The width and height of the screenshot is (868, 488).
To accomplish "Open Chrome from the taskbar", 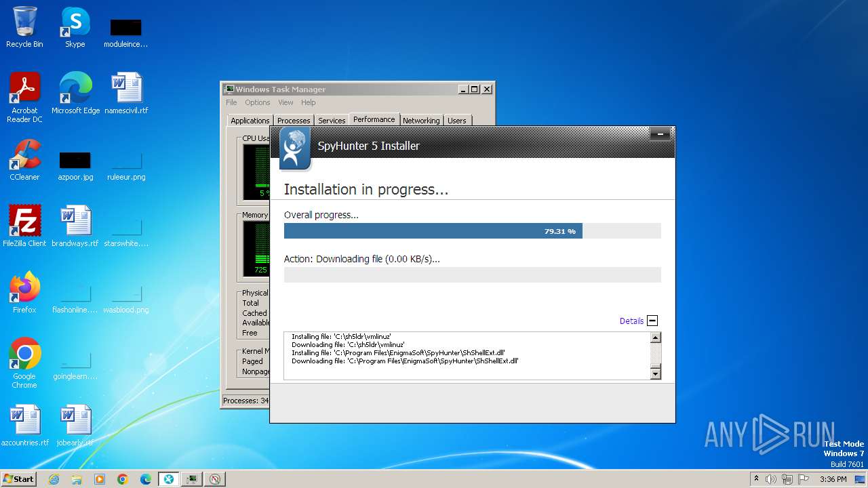I will click(123, 479).
